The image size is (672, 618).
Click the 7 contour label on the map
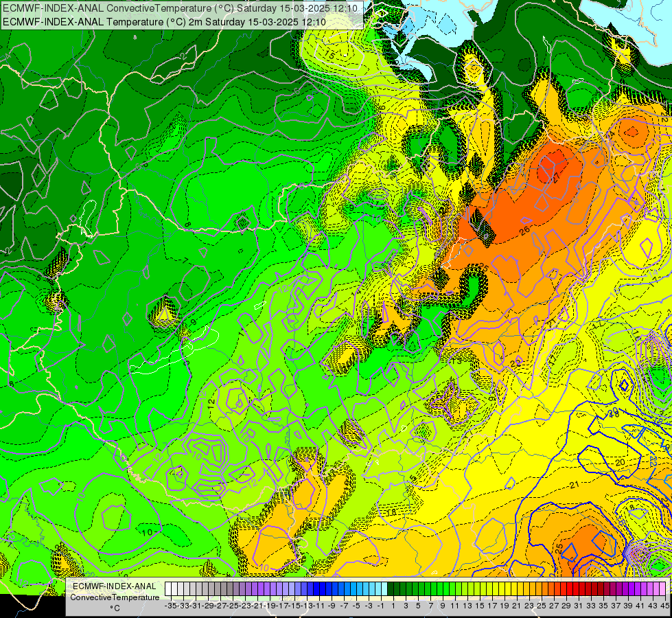pos(185,260)
